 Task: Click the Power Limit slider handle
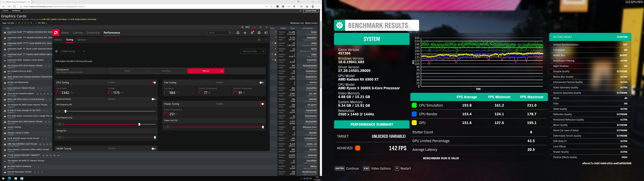tap(263, 127)
